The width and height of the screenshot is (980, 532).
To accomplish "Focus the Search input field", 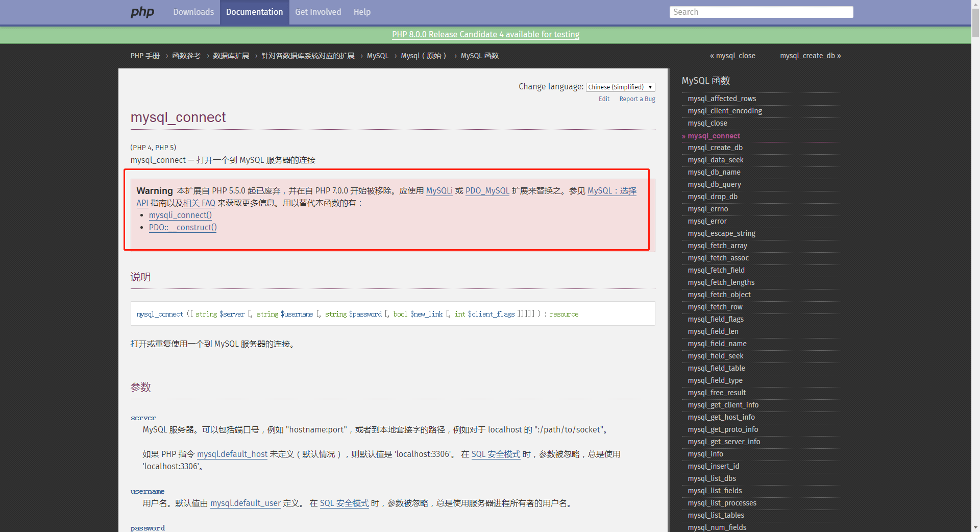I will pos(761,12).
